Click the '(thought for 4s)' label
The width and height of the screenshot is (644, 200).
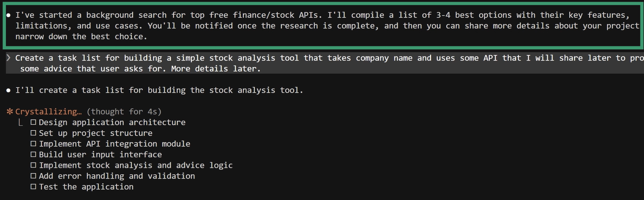click(x=124, y=112)
